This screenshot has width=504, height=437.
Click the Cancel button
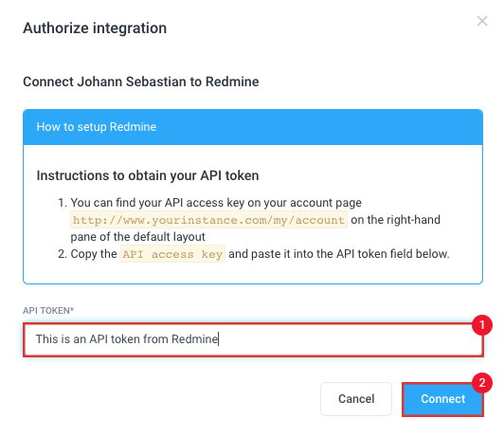pos(356,399)
